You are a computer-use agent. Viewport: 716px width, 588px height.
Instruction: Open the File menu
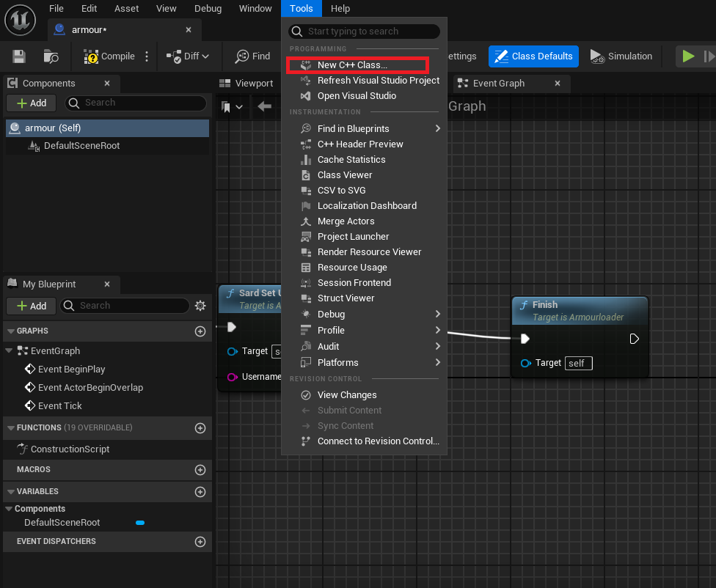[x=56, y=9]
